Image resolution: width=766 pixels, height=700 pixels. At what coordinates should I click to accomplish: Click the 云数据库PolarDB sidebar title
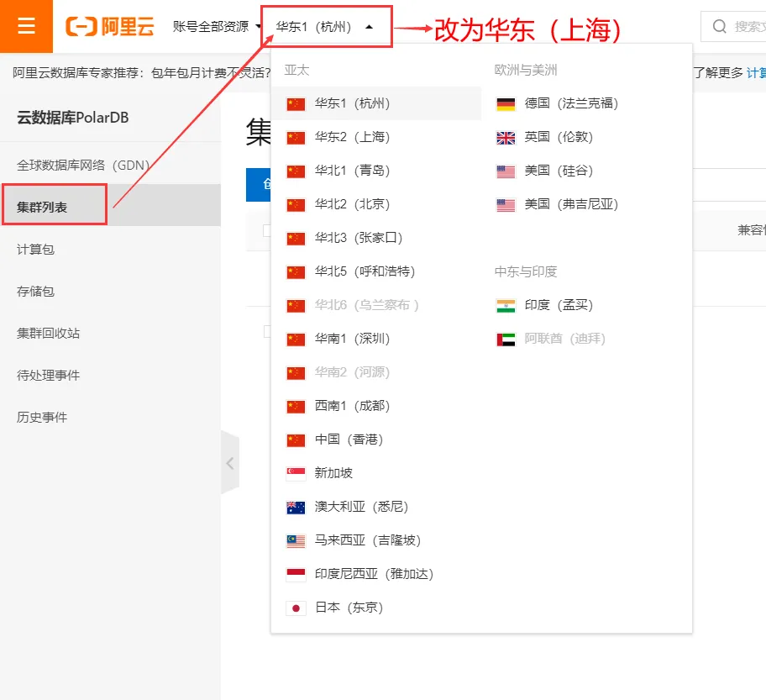click(73, 118)
